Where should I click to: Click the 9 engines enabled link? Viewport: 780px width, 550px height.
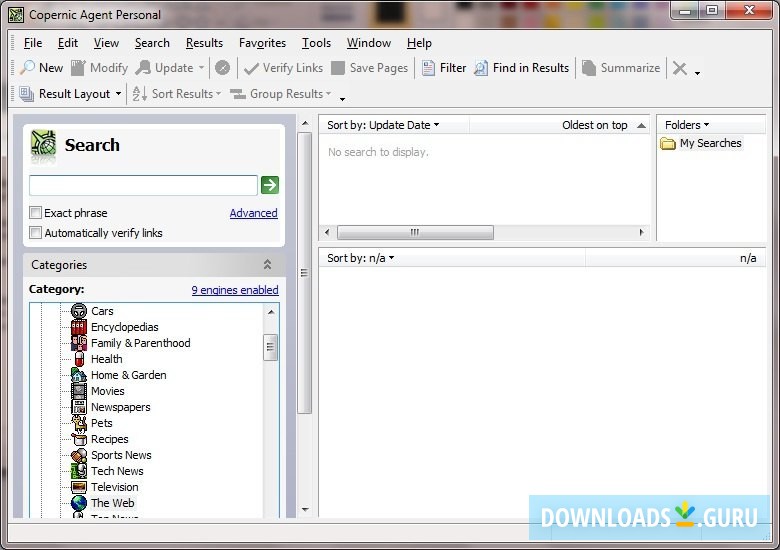click(235, 290)
